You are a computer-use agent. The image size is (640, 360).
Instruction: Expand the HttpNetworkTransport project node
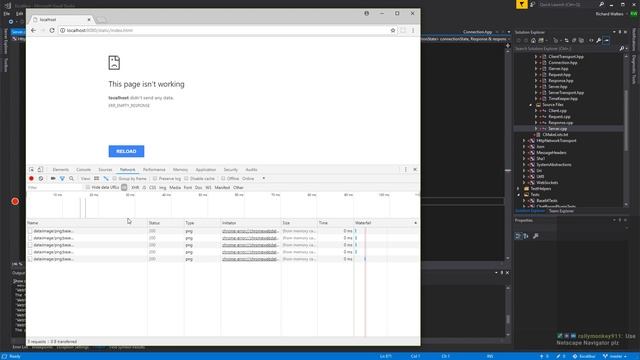[x=524, y=141]
